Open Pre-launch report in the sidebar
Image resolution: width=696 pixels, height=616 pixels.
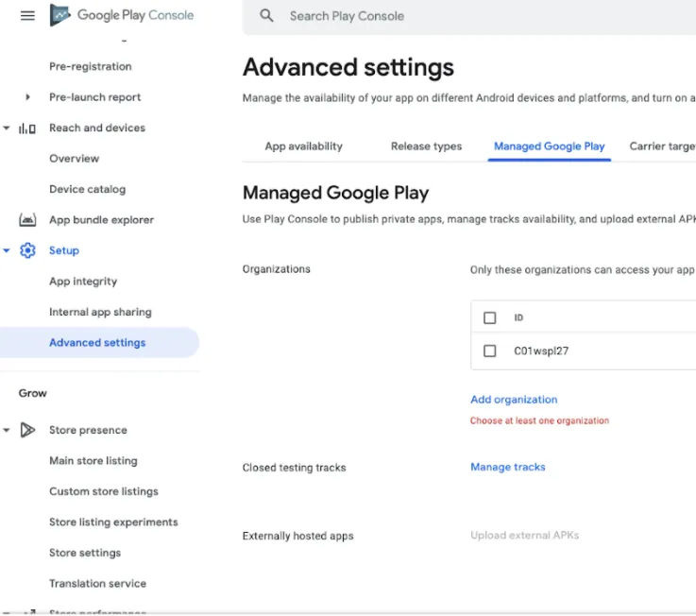[94, 96]
